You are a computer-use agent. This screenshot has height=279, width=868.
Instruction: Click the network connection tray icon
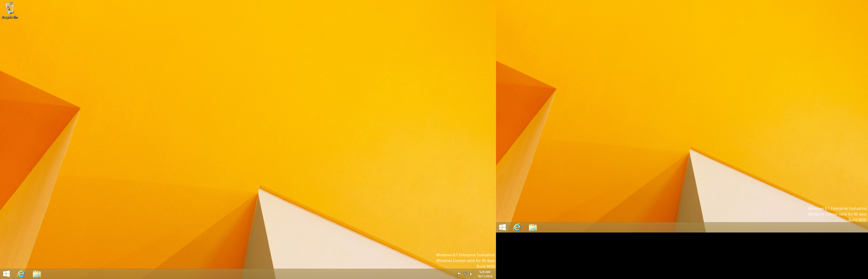coord(465,274)
